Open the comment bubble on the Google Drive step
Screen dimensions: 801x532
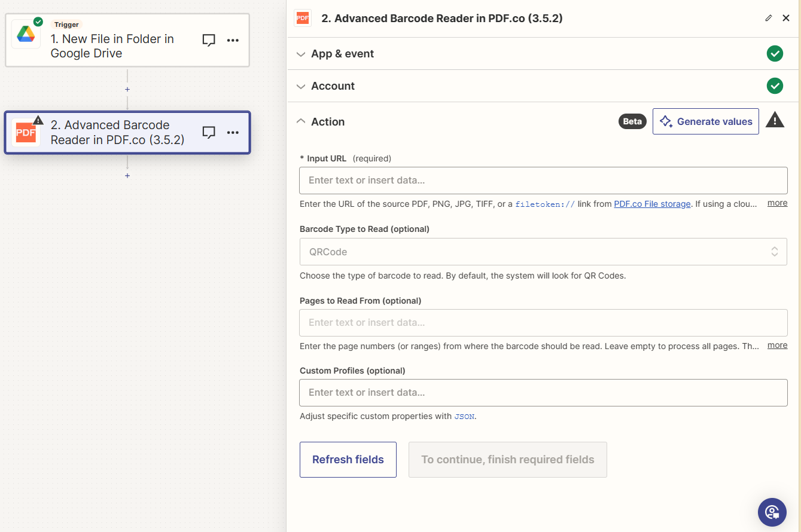coord(208,40)
